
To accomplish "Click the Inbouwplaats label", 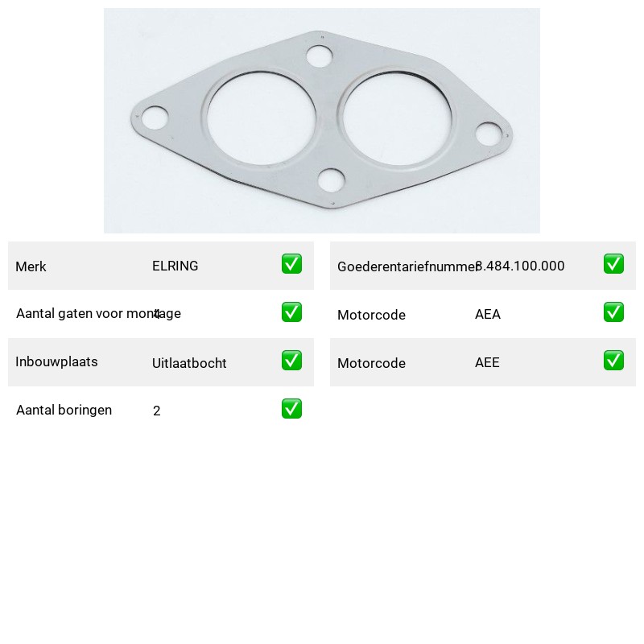I will coord(56,361).
